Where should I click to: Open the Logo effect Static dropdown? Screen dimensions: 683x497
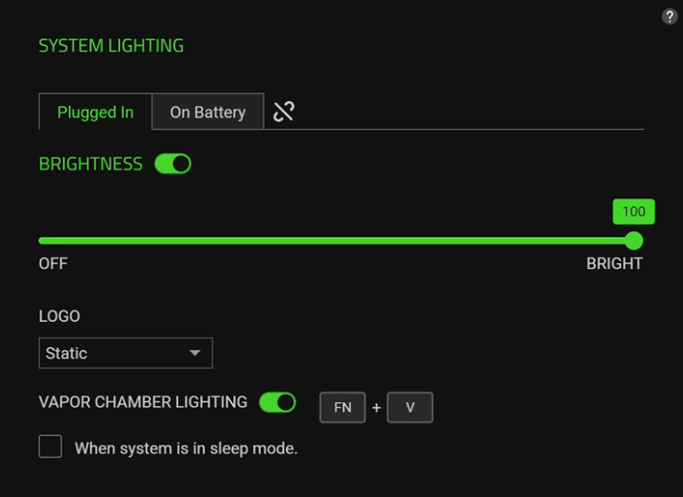[x=125, y=353]
